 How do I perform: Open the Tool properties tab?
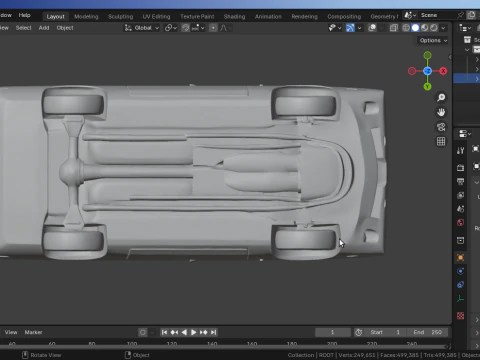click(x=461, y=150)
